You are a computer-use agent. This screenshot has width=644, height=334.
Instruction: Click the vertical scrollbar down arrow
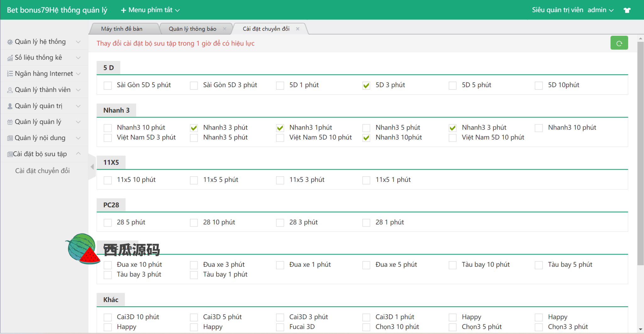tap(640, 329)
